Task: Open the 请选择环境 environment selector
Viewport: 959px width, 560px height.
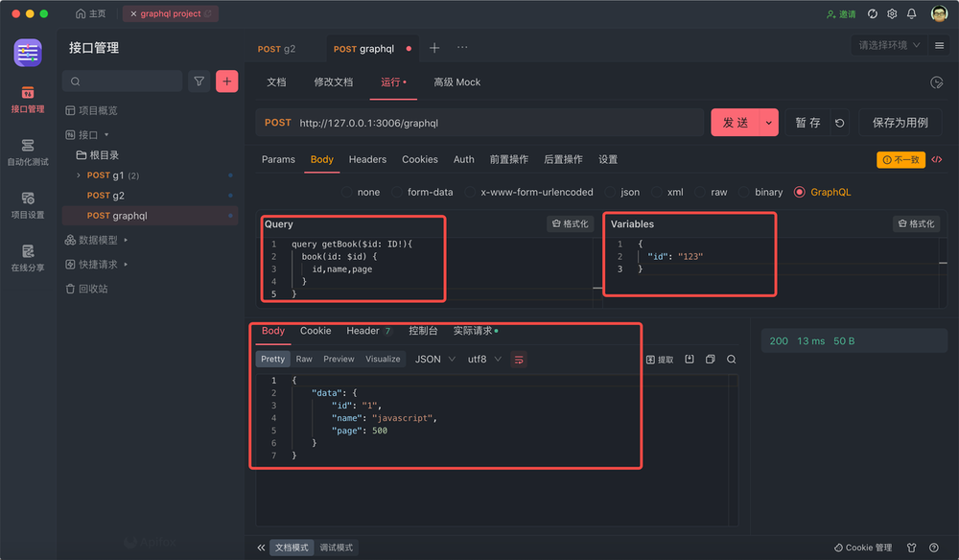Action: [890, 44]
